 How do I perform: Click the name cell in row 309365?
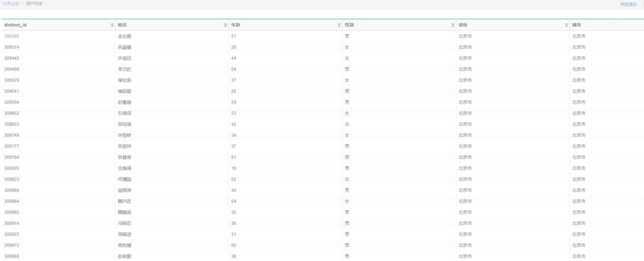click(x=125, y=36)
